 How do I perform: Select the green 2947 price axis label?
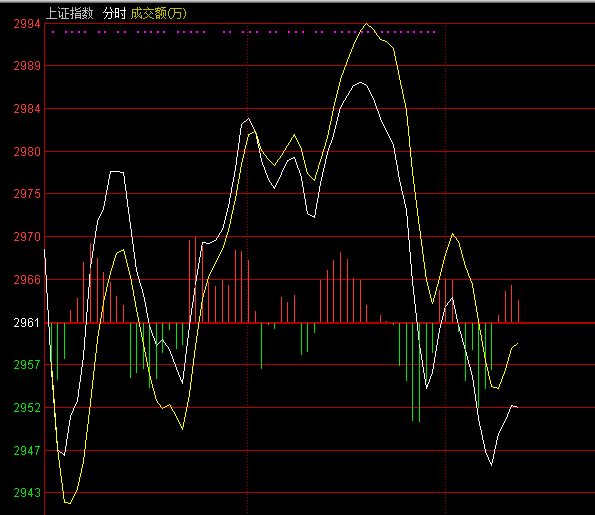coord(27,450)
